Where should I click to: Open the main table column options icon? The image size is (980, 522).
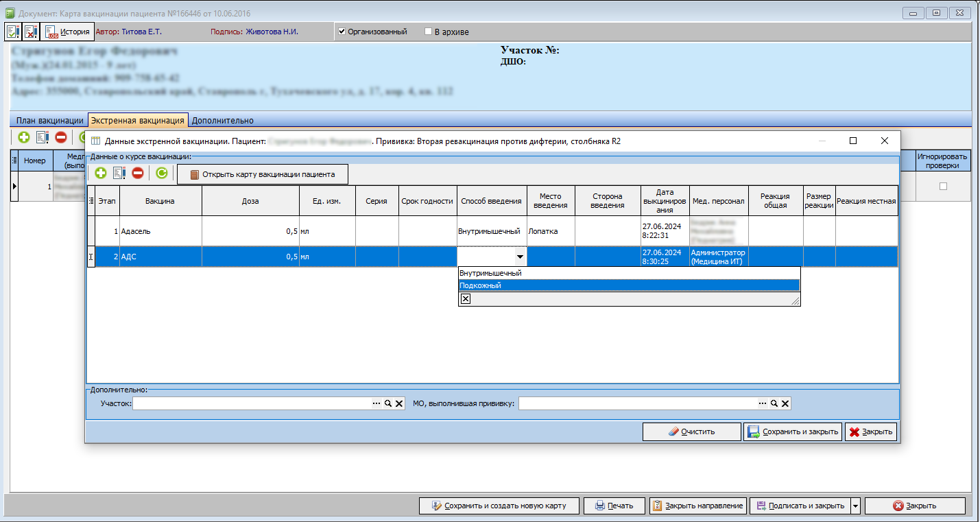[x=14, y=161]
